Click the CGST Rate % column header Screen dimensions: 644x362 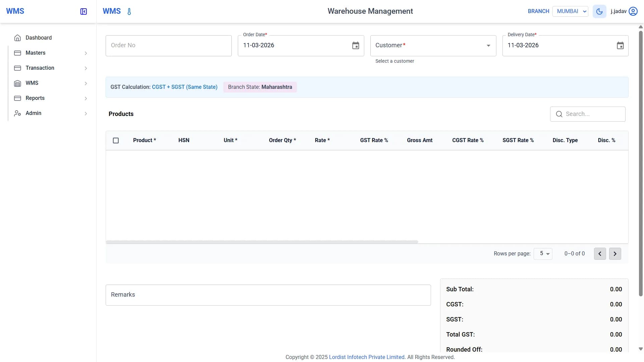tap(468, 140)
